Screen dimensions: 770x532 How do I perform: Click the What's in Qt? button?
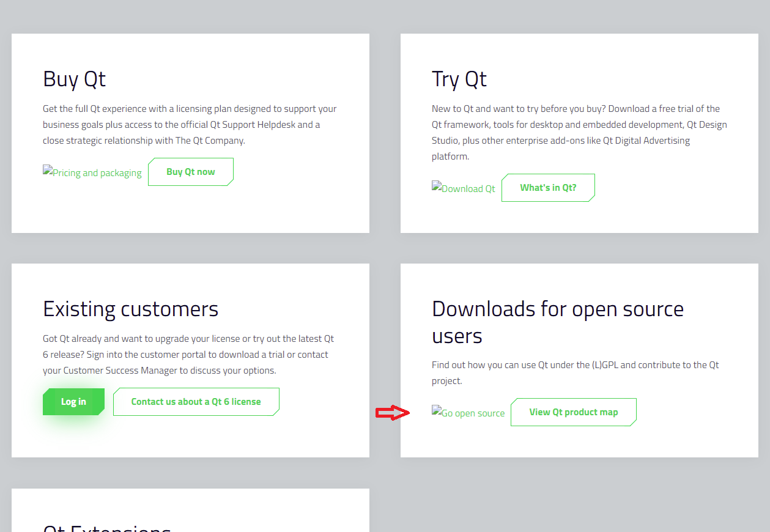click(548, 188)
